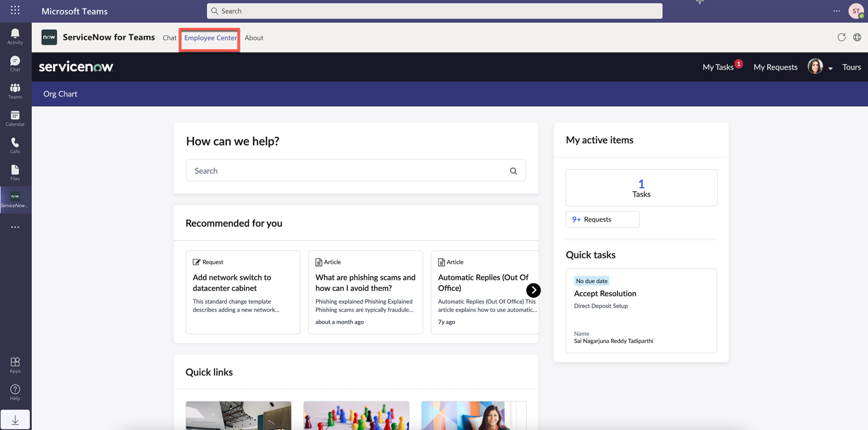This screenshot has width=868, height=430.
Task: Open Chat in the Teams sidebar
Action: pos(15,64)
